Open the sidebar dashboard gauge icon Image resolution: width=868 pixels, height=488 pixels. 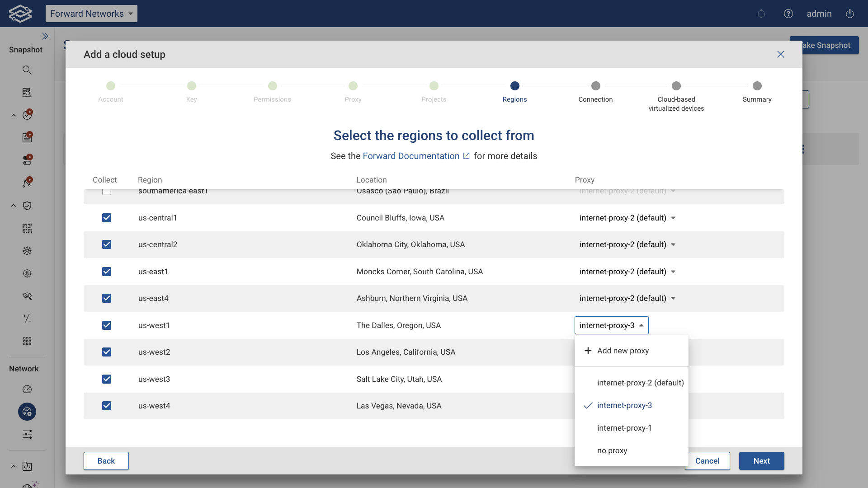[27, 389]
